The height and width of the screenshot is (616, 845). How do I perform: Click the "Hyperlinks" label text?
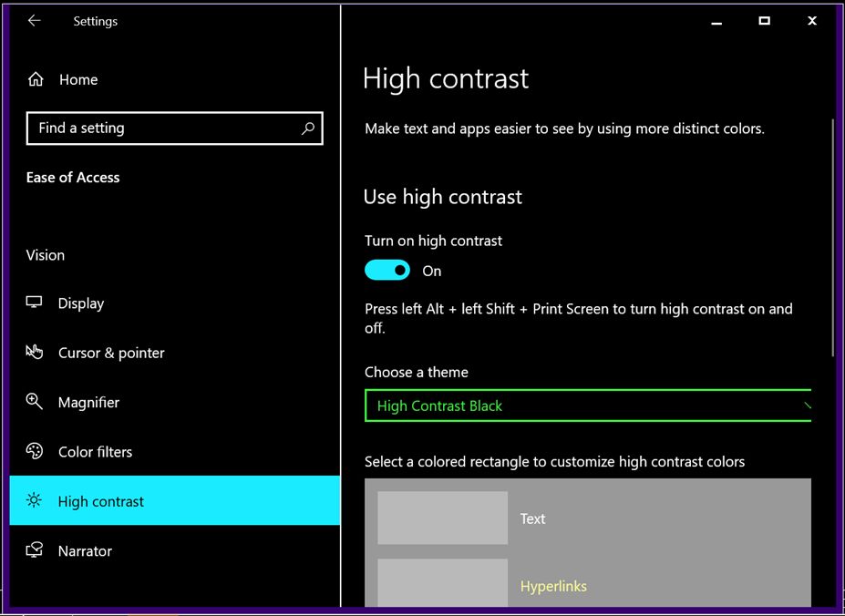point(553,586)
